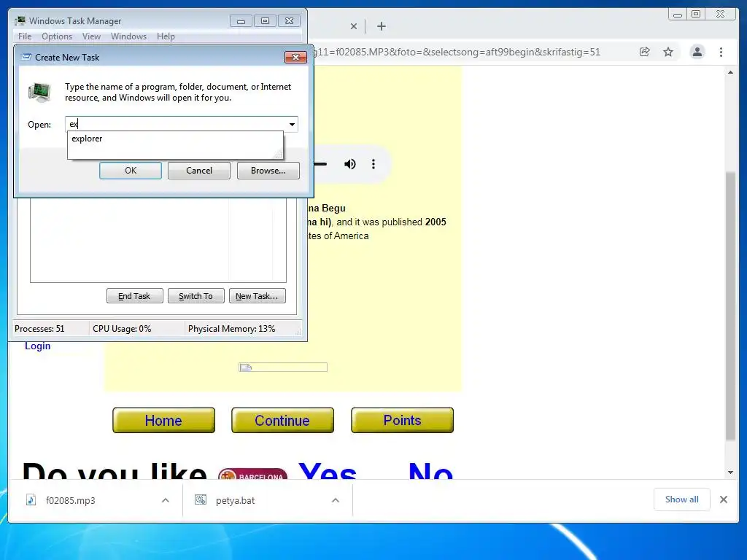Go to the Home page button
747x560 pixels.
pos(164,420)
